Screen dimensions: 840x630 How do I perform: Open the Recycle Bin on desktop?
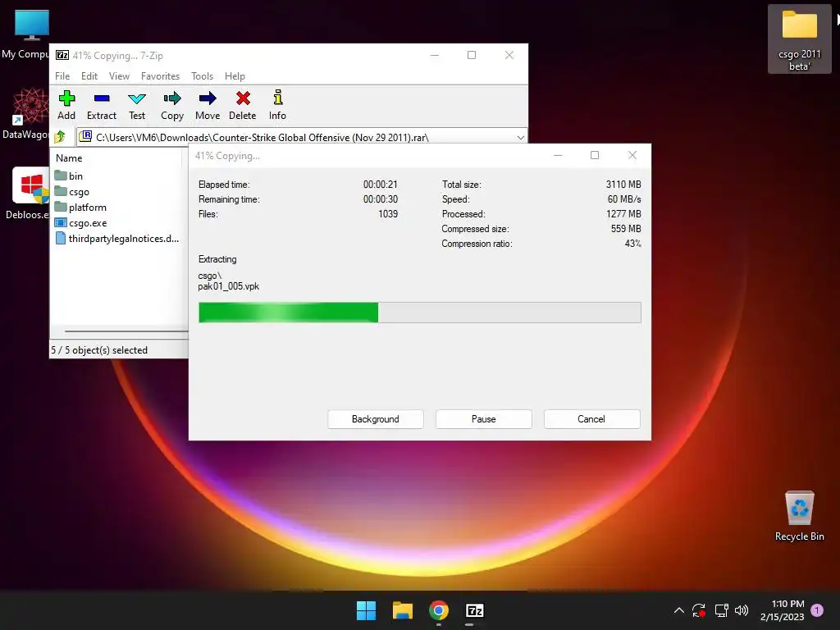coord(799,515)
